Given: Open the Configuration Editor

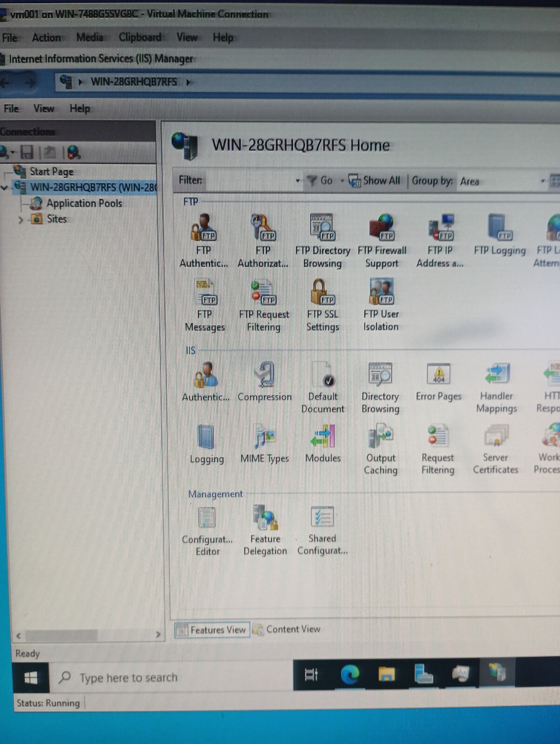Looking at the screenshot, I should pyautogui.click(x=207, y=531).
